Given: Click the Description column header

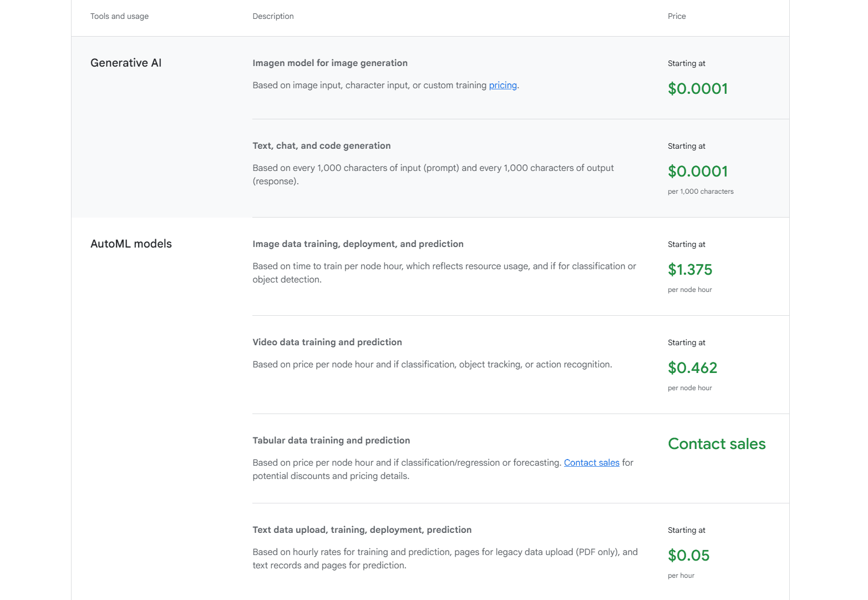Looking at the screenshot, I should pos(273,17).
